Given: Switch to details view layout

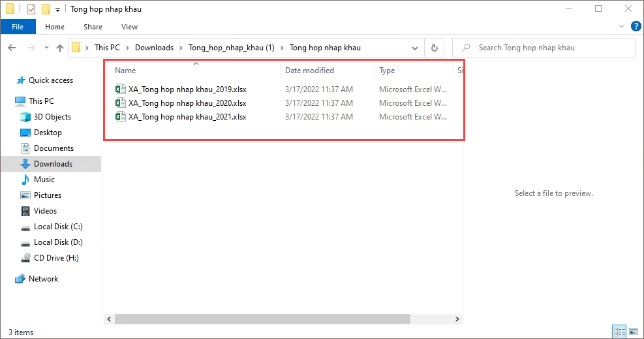Looking at the screenshot, I should pos(619,332).
